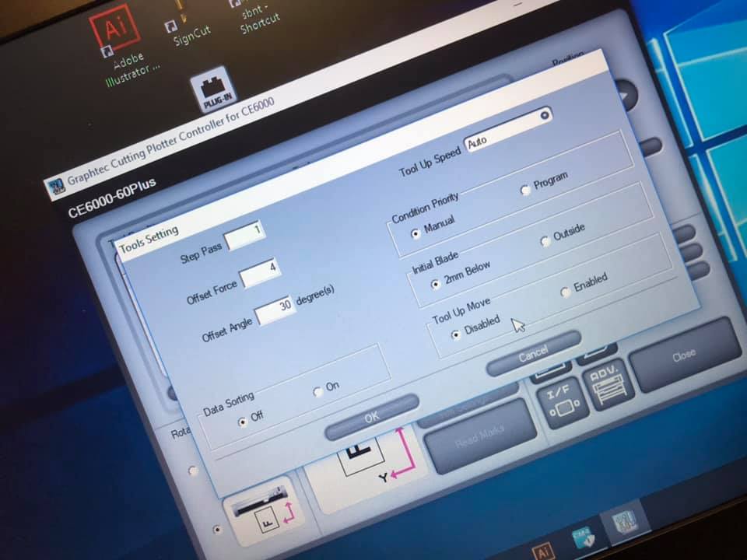Click the PLUG-IN desktop icon
747x560 pixels.
click(x=215, y=90)
